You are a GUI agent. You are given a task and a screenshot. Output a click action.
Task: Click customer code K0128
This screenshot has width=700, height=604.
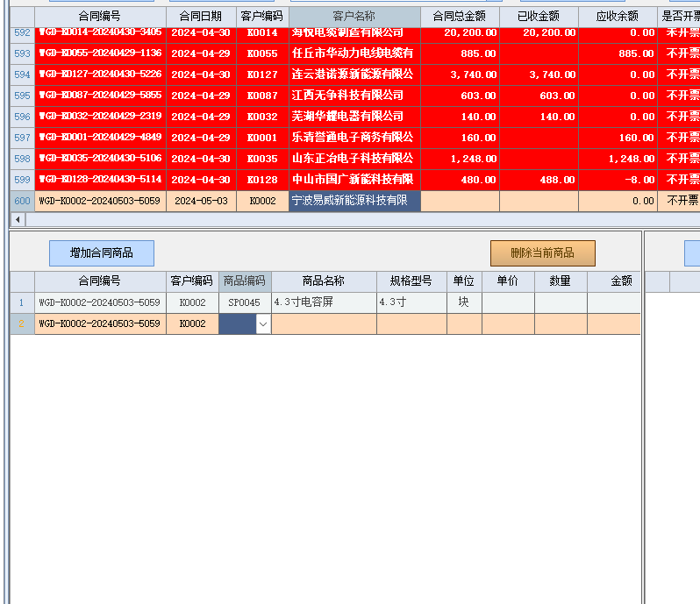click(x=262, y=180)
